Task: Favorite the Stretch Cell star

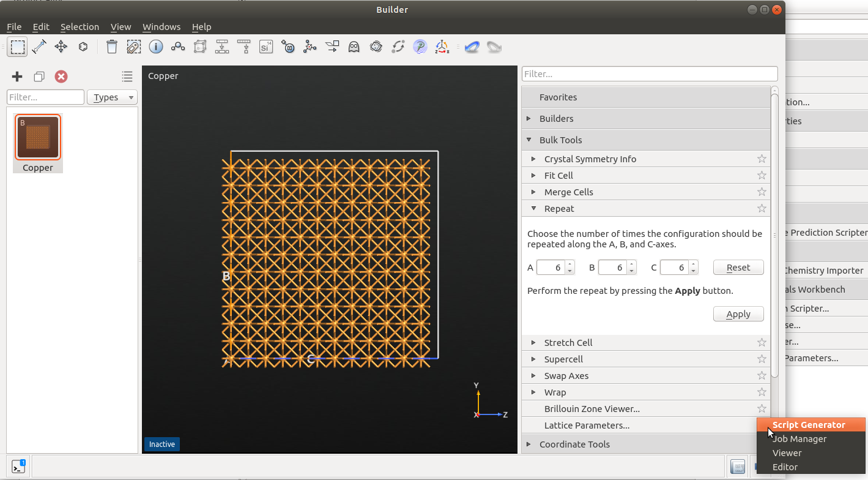Action: coord(762,343)
